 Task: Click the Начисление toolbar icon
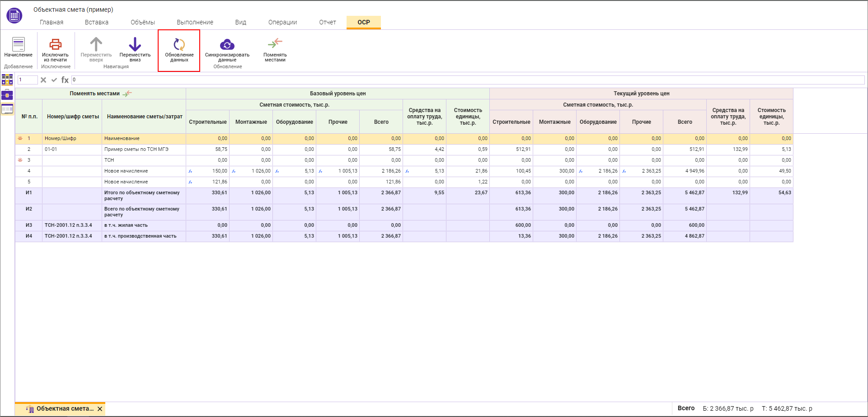pyautogui.click(x=18, y=44)
